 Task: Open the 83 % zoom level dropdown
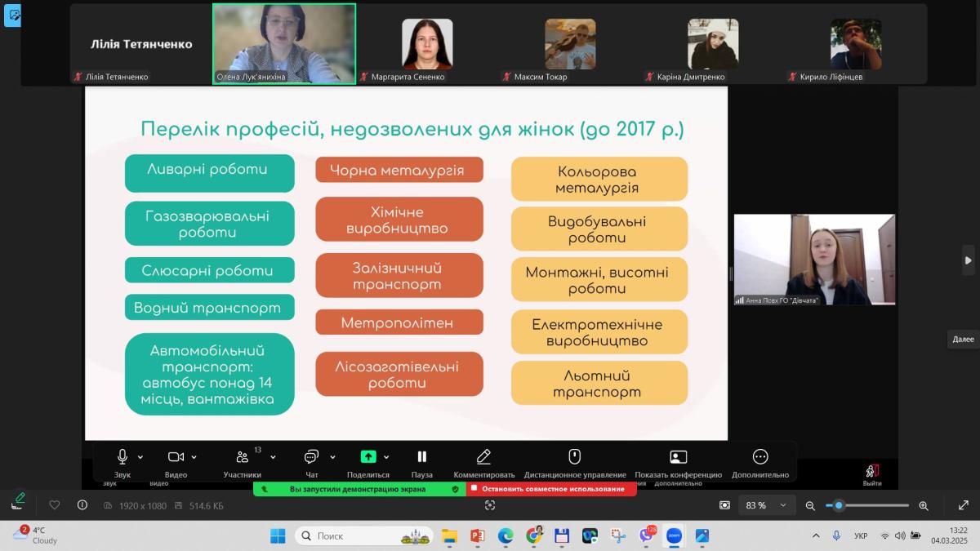[766, 505]
